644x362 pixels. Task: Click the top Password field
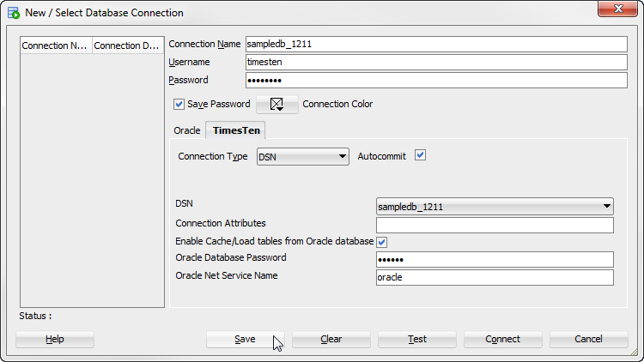436,81
